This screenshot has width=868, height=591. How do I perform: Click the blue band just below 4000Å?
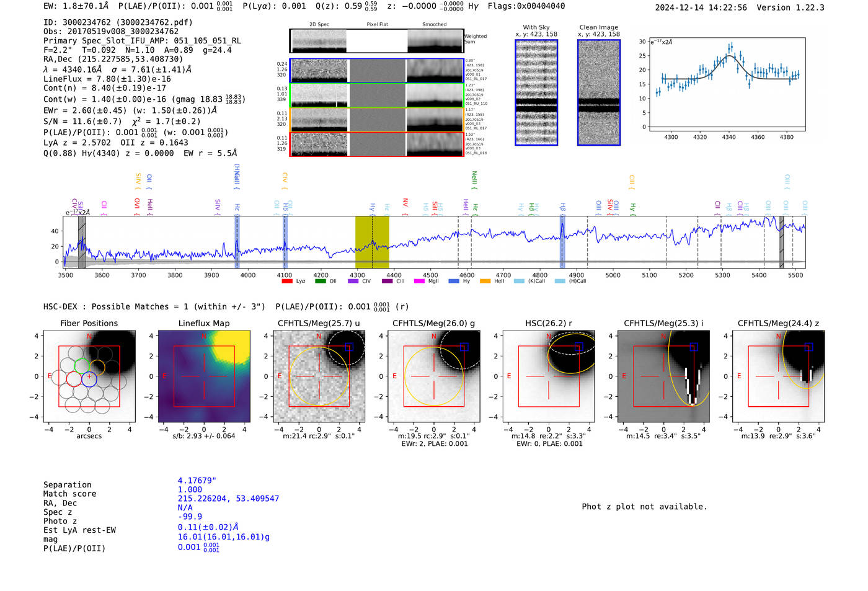click(x=237, y=242)
